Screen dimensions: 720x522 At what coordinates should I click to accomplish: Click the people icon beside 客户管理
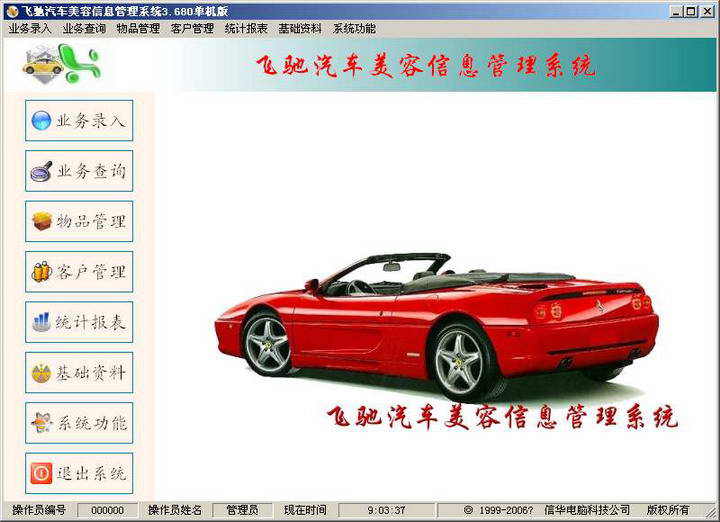[x=41, y=272]
